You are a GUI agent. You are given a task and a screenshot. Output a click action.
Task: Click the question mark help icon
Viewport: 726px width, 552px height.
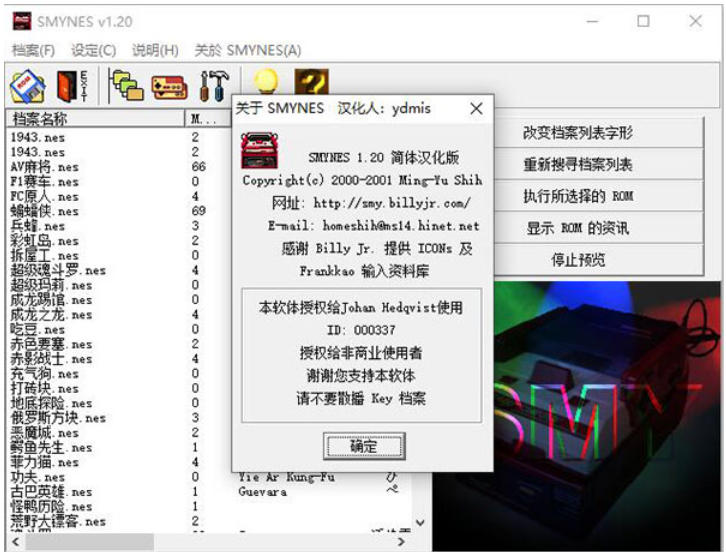(312, 82)
